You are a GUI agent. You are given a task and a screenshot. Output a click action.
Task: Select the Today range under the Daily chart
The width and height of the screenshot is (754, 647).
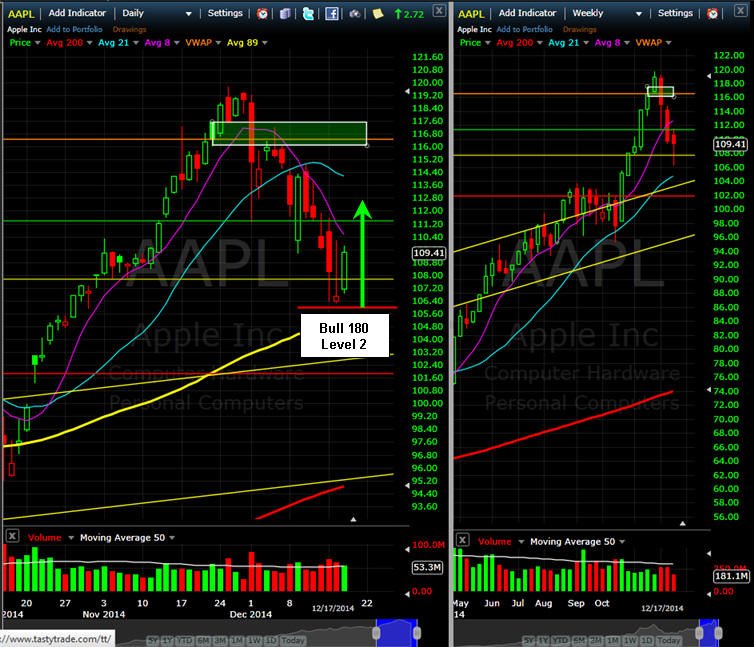pos(293,641)
